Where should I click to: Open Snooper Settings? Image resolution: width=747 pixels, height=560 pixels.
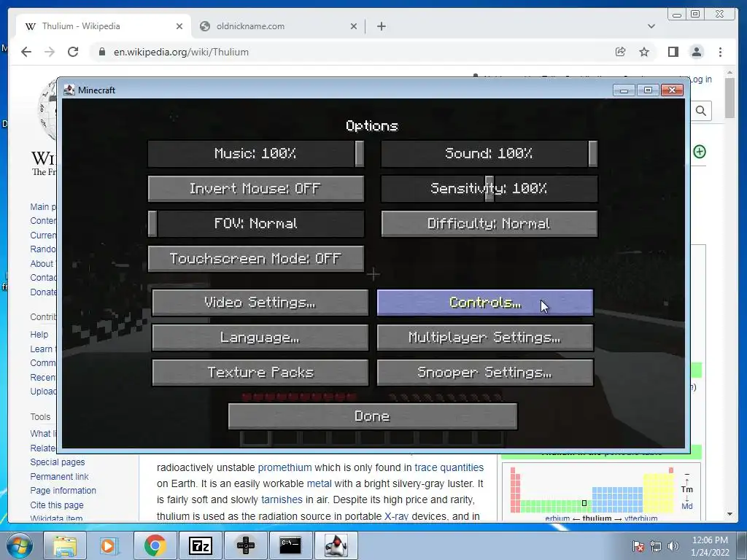point(485,373)
